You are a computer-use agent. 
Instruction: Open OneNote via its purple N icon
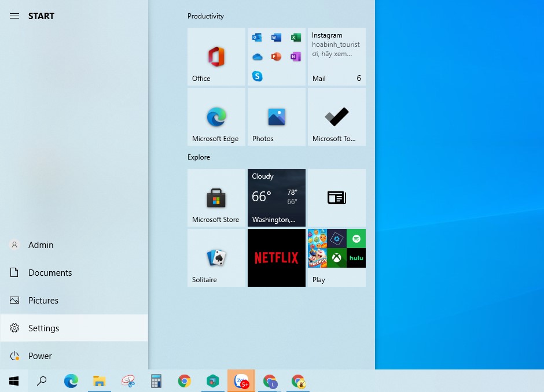point(296,57)
